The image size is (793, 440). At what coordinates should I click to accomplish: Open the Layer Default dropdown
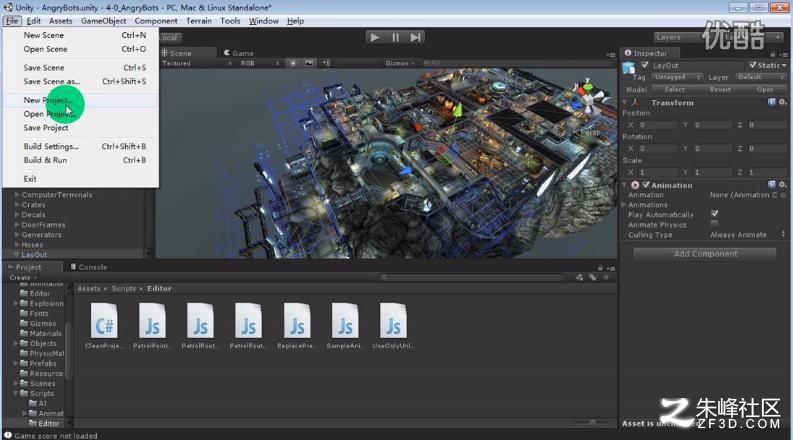click(x=760, y=77)
